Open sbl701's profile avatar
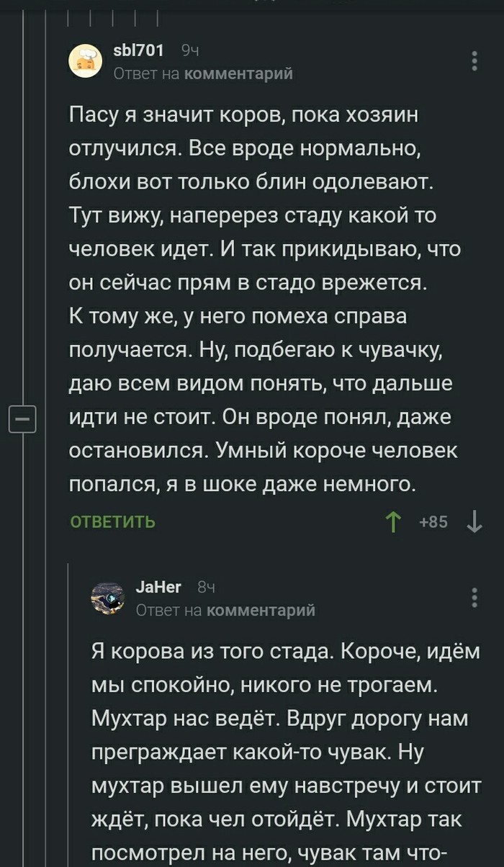 86,60
